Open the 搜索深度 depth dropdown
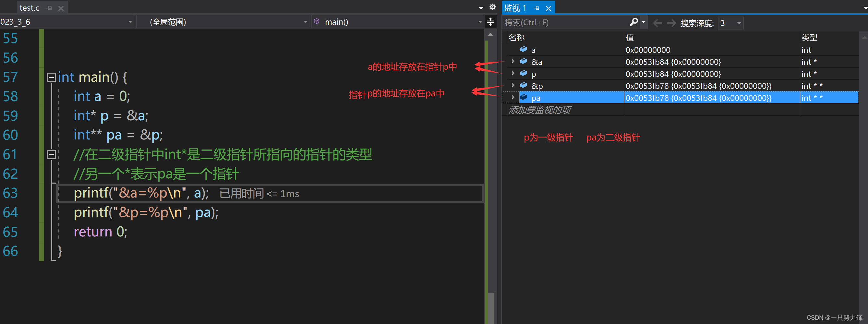The image size is (868, 324). tap(730, 23)
